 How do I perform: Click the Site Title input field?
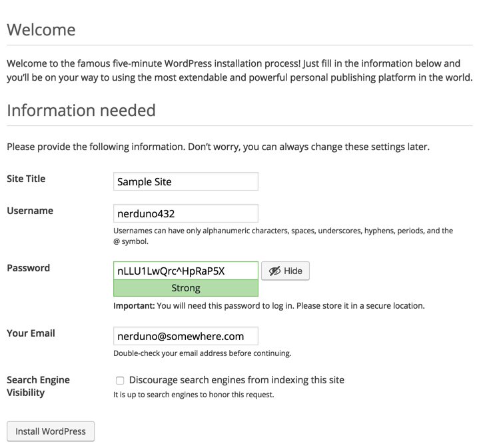point(185,181)
